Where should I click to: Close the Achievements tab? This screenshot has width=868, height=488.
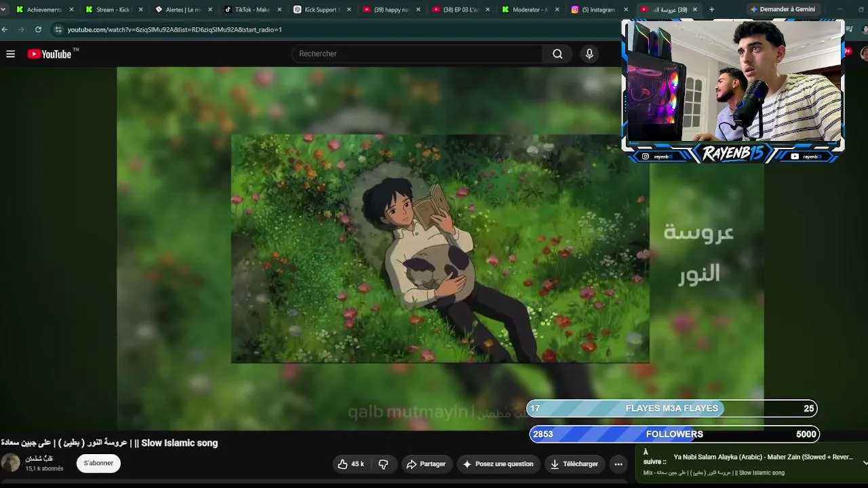coord(71,9)
